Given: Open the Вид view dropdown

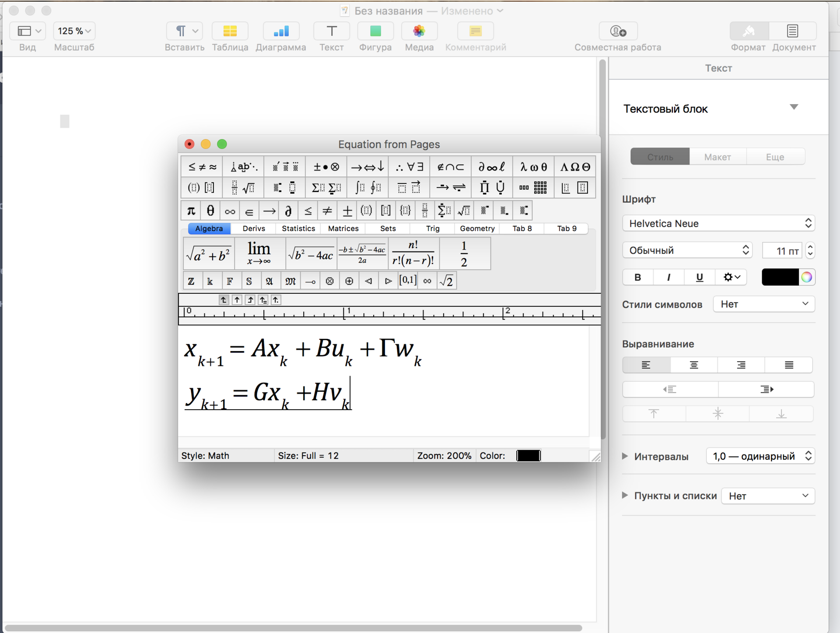Looking at the screenshot, I should 28,31.
